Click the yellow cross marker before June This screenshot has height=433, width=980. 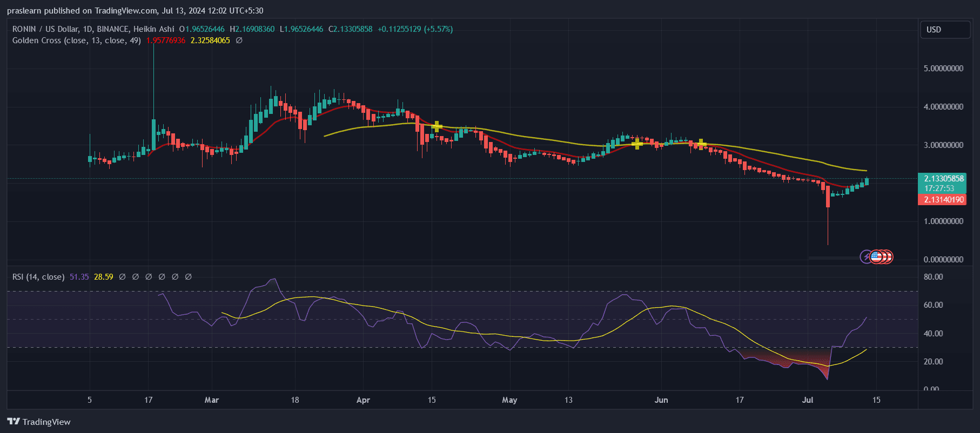[x=637, y=144]
